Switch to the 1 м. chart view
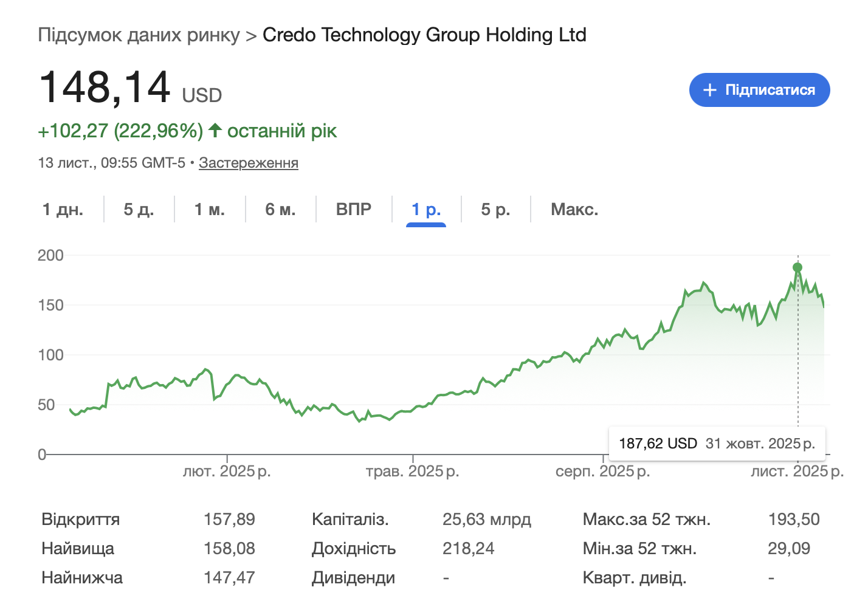The width and height of the screenshot is (868, 604). click(x=209, y=208)
